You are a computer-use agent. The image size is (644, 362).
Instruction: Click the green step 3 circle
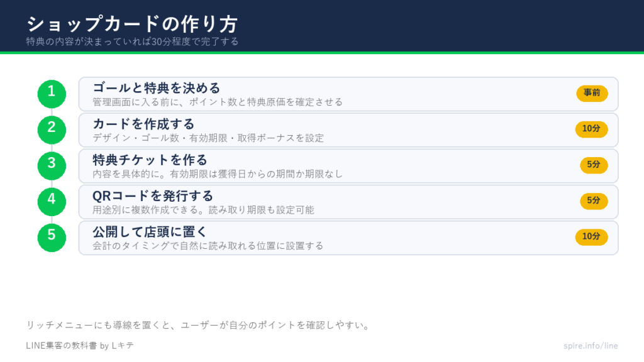pyautogui.click(x=52, y=166)
